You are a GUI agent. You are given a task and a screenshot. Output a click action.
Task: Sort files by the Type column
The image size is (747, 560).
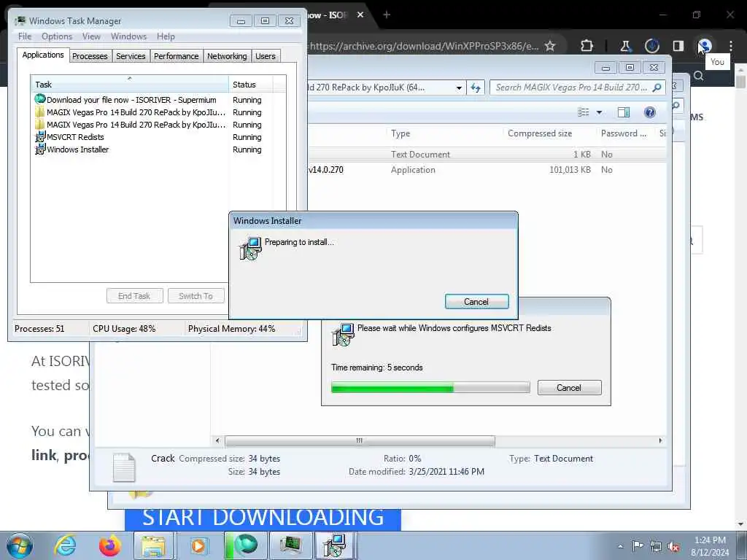444,134
